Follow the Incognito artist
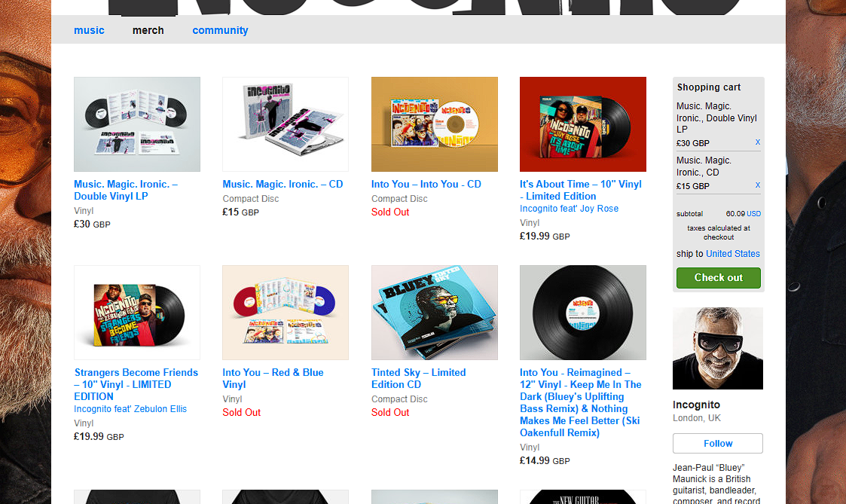 click(x=718, y=444)
